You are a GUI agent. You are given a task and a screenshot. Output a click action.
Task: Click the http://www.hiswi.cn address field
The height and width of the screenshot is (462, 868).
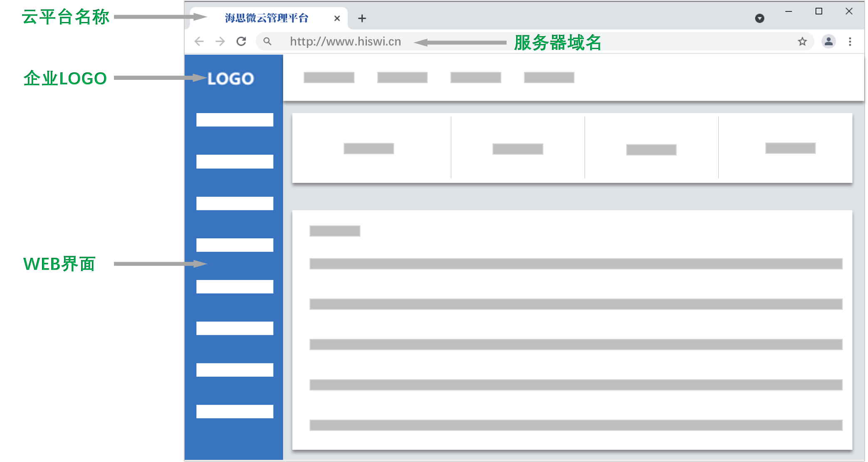[345, 42]
